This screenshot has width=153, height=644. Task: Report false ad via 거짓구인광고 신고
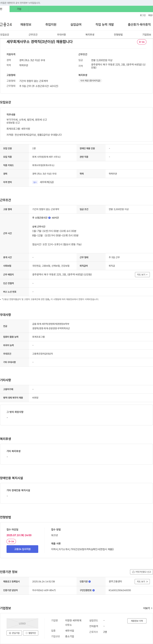coord(141,572)
